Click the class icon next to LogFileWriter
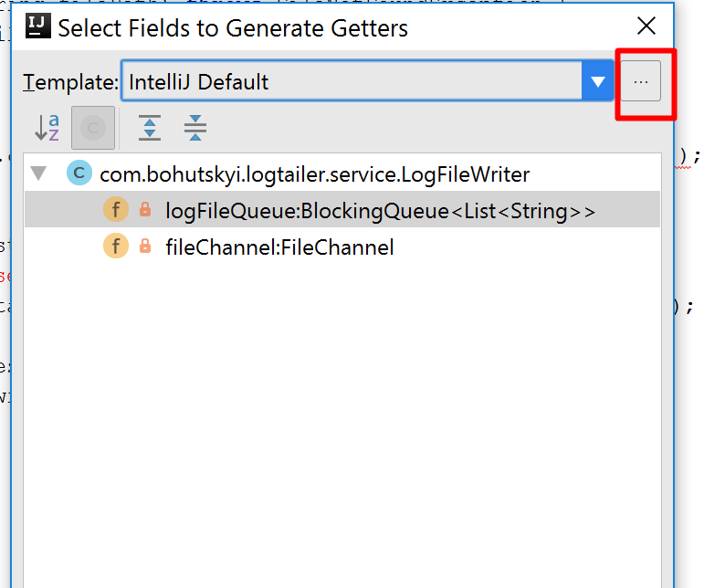Viewport: 704px width, 588px height. 79,173
